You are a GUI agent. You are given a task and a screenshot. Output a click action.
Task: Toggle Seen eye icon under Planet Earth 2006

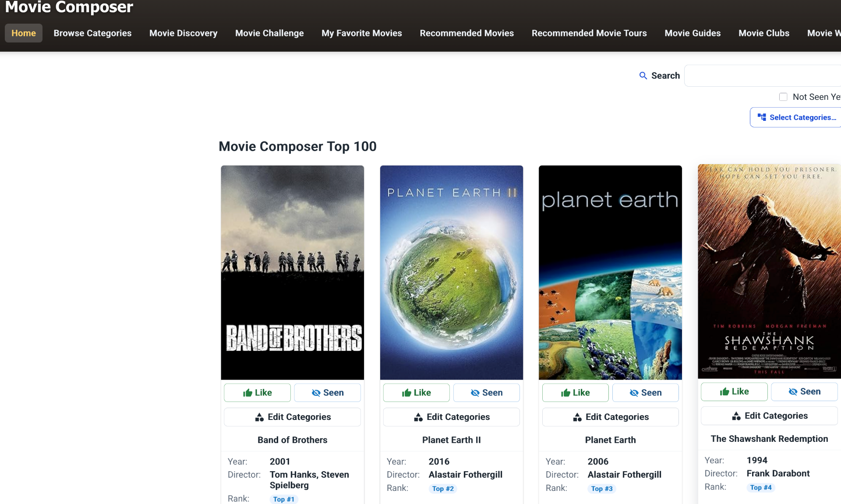click(x=634, y=393)
